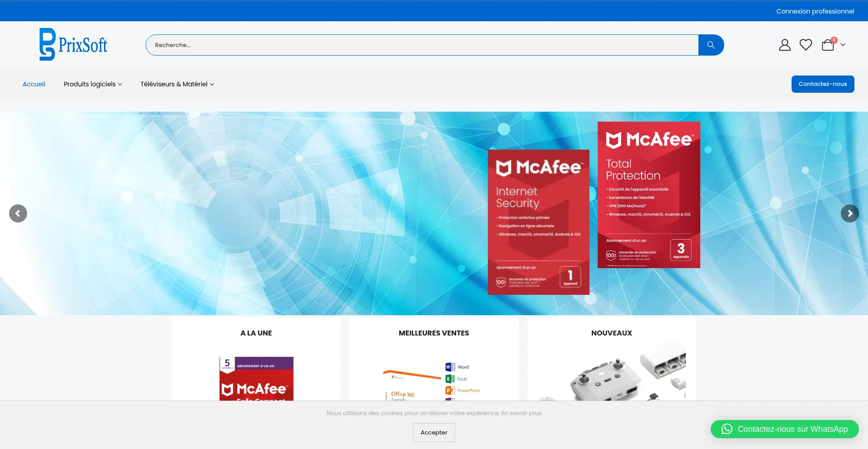The image size is (868, 449).
Task: Accept cookies with Accepter button
Action: 434,433
